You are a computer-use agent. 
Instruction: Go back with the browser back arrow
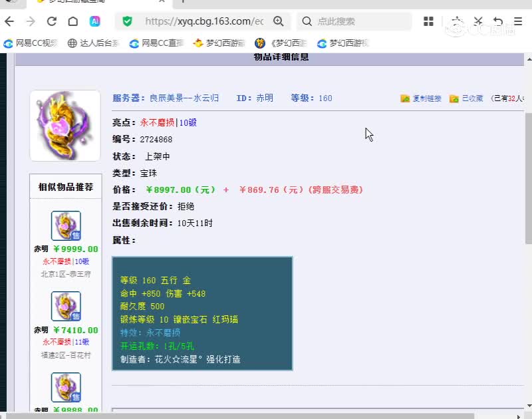pos(9,21)
